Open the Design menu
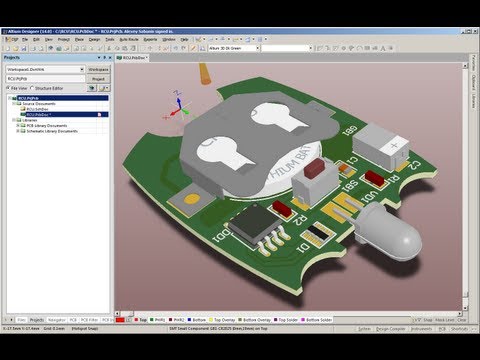The width and height of the screenshot is (480, 360). pos(94,39)
